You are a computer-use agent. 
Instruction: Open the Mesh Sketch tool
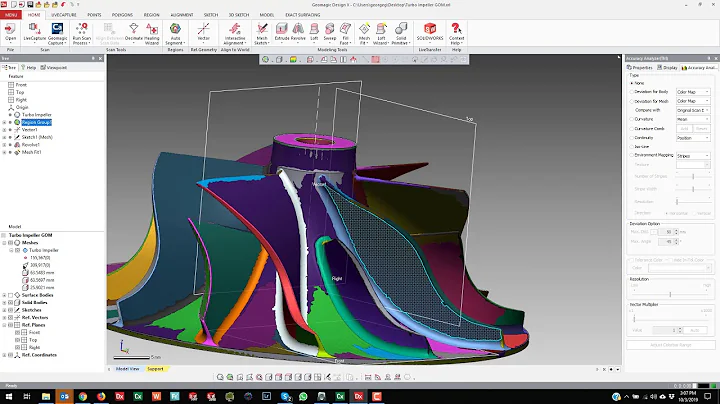(x=262, y=33)
